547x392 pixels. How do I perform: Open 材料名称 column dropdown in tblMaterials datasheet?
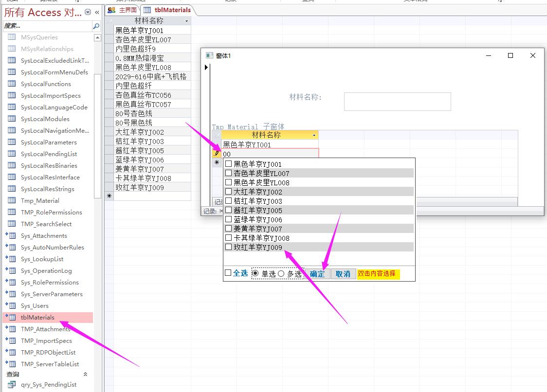[x=187, y=21]
